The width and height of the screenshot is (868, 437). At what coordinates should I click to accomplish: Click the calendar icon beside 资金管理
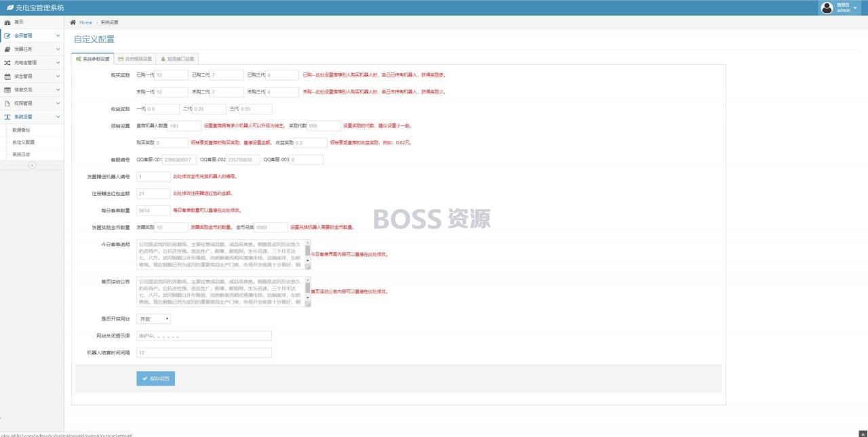click(7, 76)
